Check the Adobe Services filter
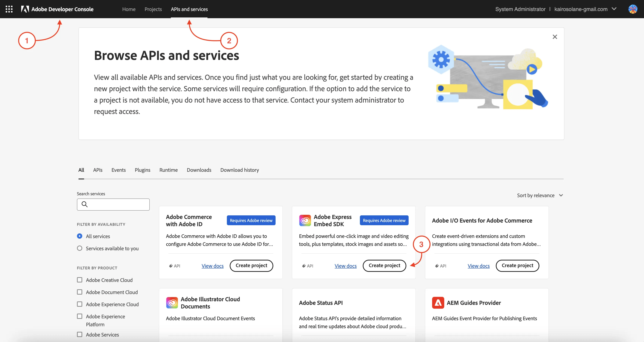 (79, 334)
